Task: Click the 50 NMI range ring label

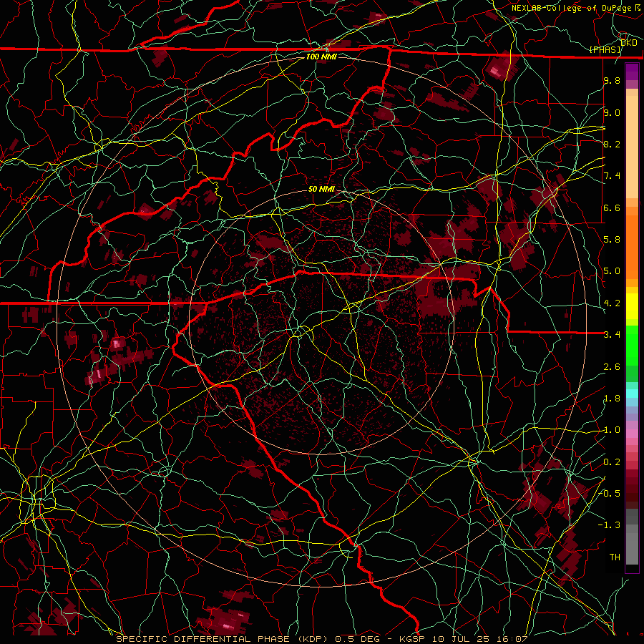Action: (x=321, y=190)
